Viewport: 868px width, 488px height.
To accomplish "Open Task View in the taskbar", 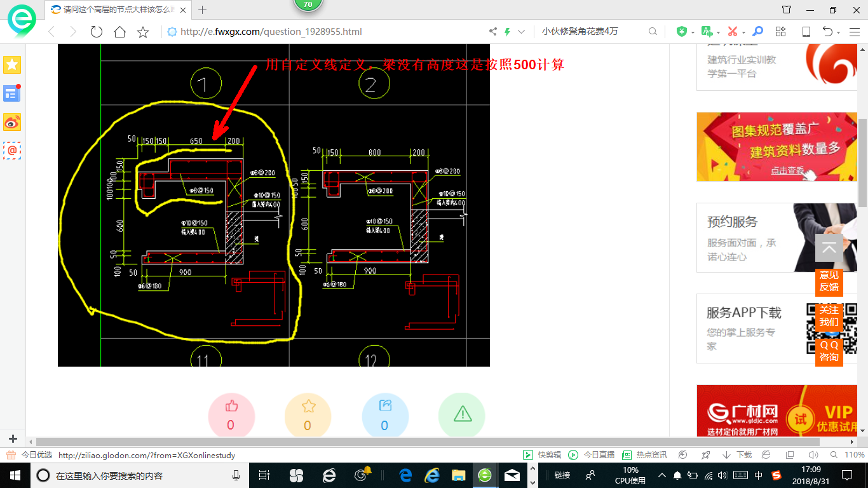I will (x=265, y=475).
